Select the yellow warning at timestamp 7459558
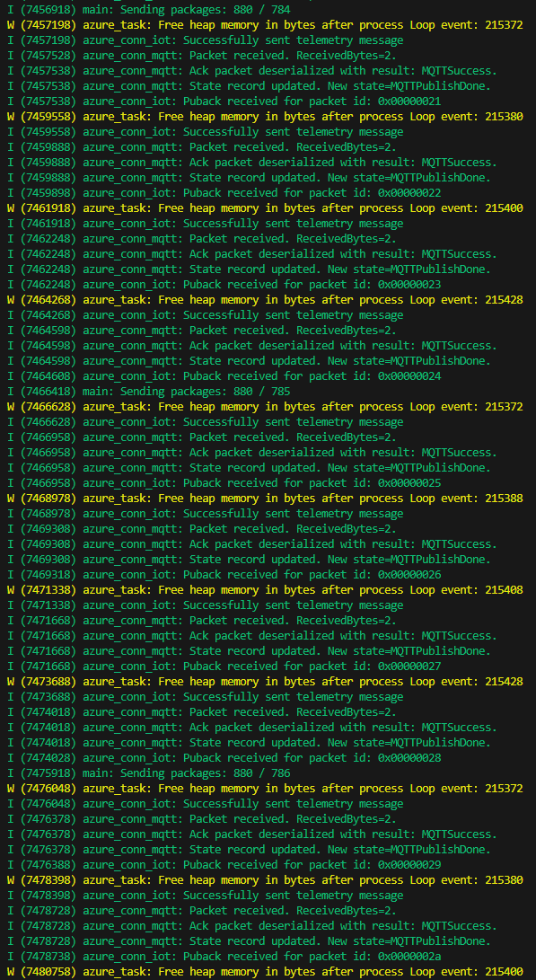Viewport: 536px width, 980px height. click(x=265, y=117)
